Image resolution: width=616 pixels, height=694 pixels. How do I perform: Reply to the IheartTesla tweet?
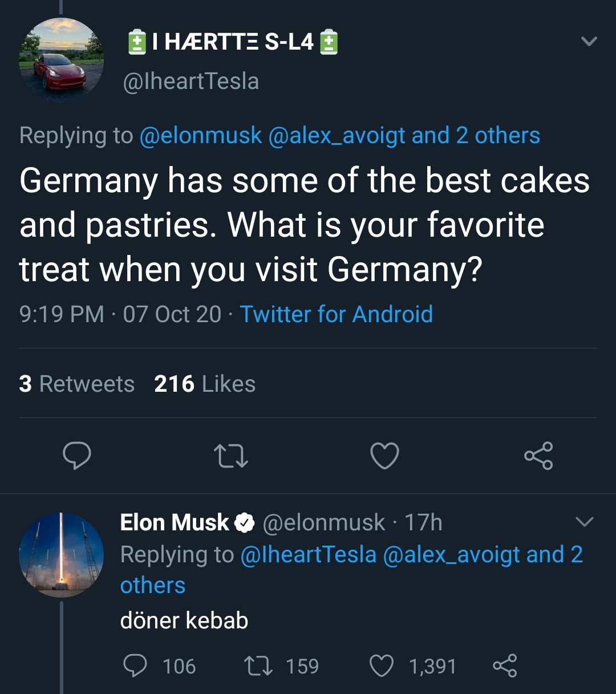click(x=76, y=456)
